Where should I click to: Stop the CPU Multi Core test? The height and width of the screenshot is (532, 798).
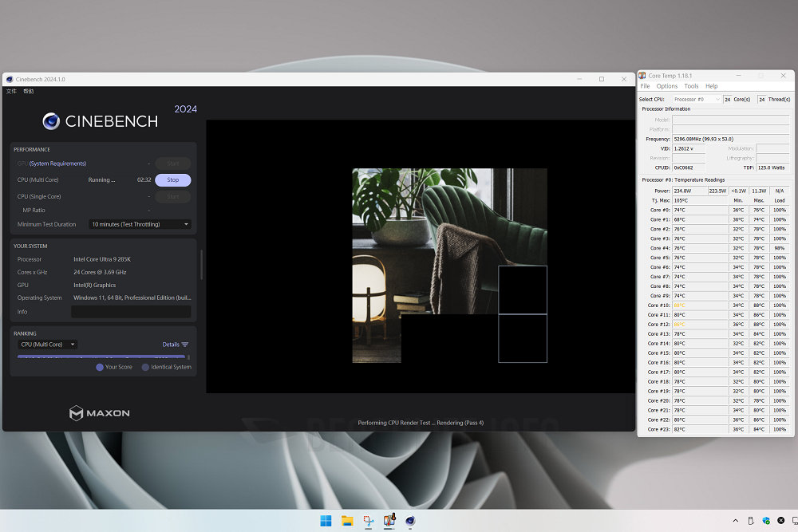click(173, 180)
